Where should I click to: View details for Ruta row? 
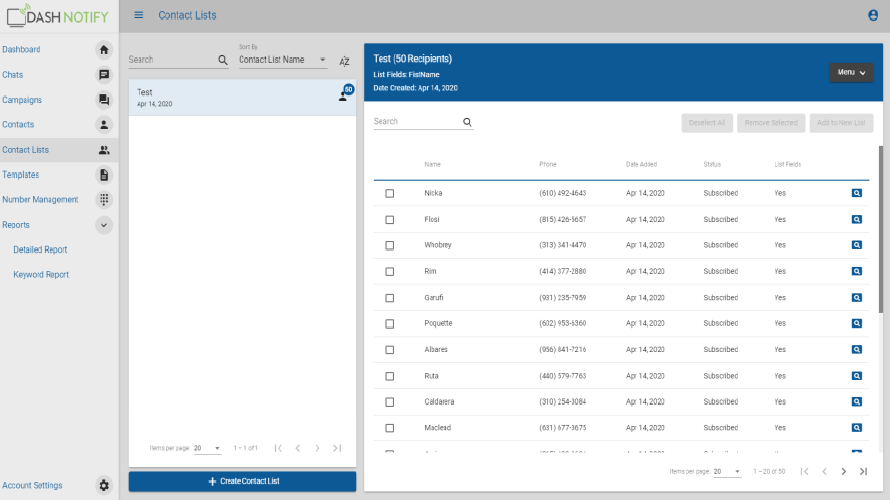point(857,376)
